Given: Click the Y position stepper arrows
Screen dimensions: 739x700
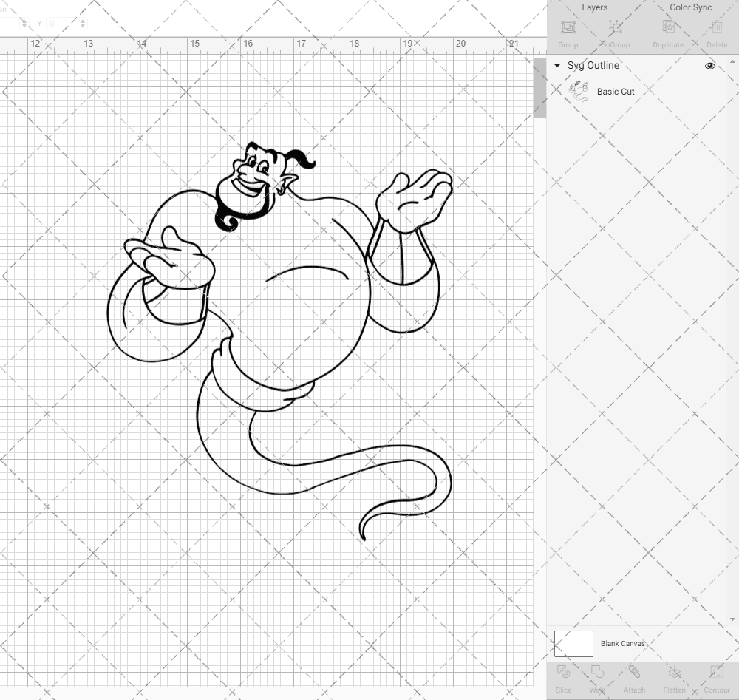Looking at the screenshot, I should [83, 23].
